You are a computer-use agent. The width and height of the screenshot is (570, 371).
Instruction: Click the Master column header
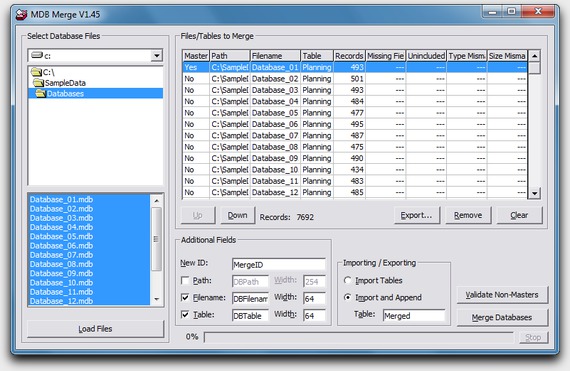pyautogui.click(x=196, y=56)
